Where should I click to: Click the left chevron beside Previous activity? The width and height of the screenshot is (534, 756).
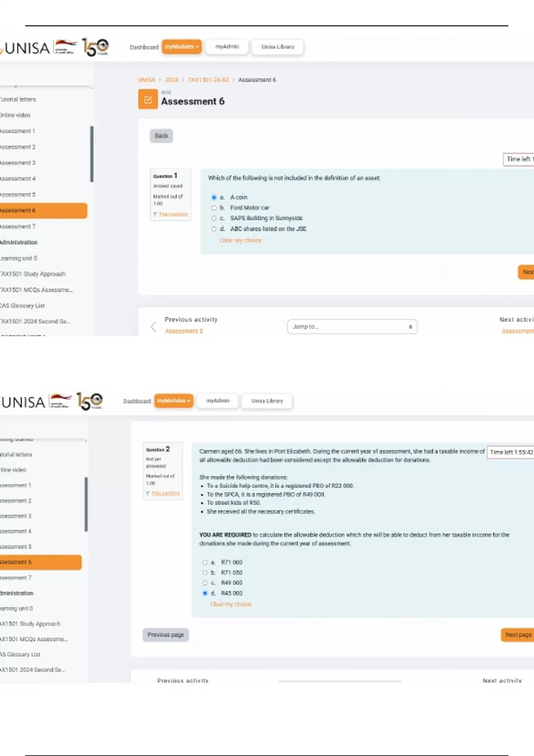[154, 327]
